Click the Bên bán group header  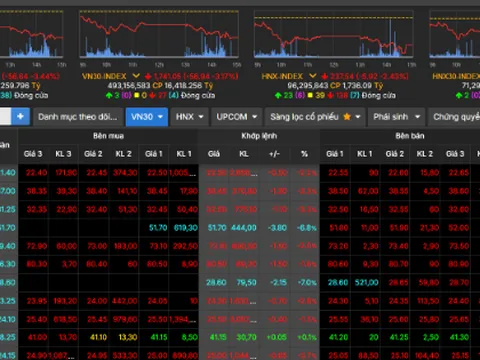tap(410, 136)
